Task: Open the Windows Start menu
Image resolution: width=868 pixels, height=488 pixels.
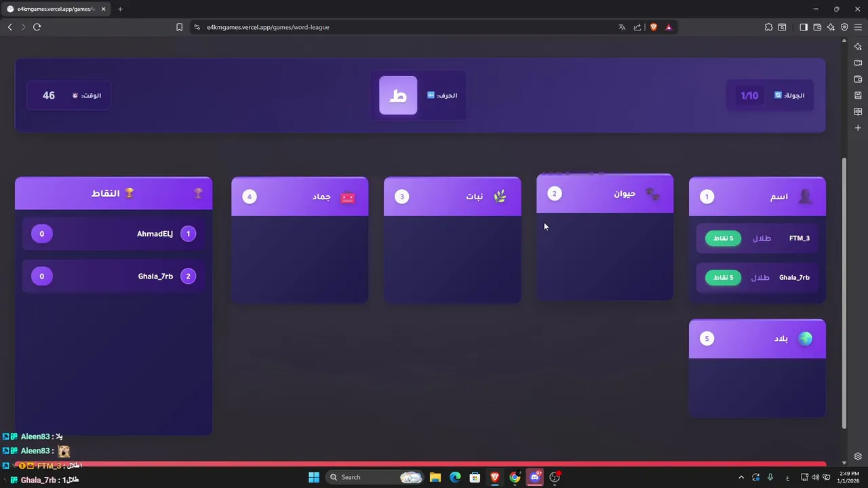Action: (314, 477)
